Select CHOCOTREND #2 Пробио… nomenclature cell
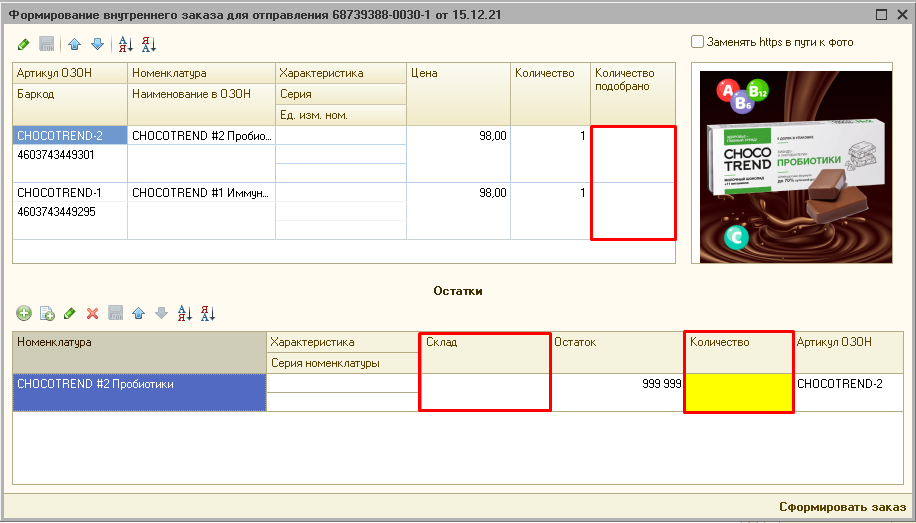 [x=201, y=136]
